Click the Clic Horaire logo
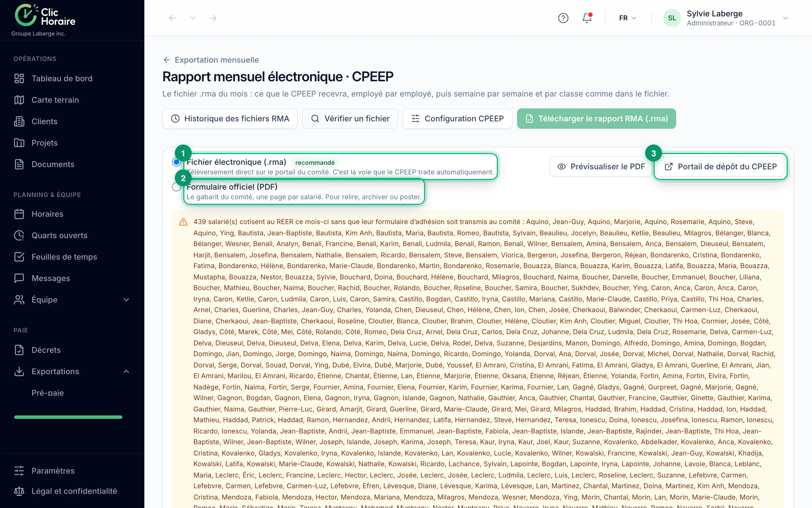Viewport: 812px width, 508px height. click(x=45, y=15)
